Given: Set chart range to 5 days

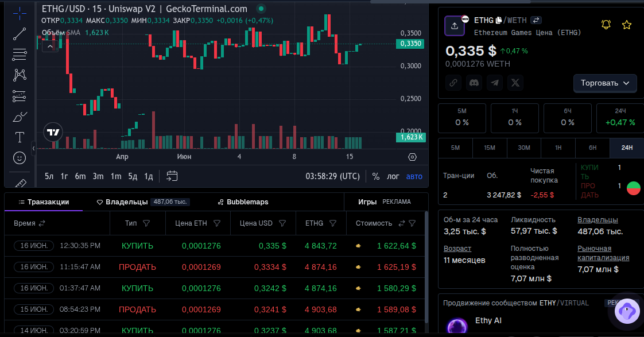Looking at the screenshot, I should pos(133,176).
